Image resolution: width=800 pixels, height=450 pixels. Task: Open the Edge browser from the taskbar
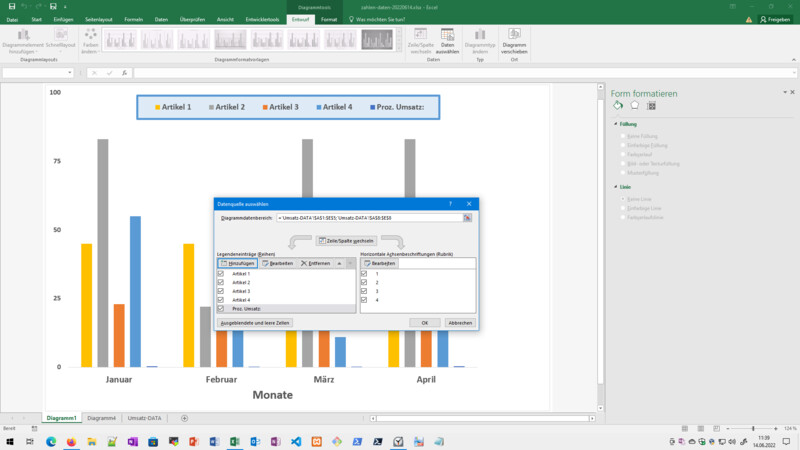coord(51,442)
